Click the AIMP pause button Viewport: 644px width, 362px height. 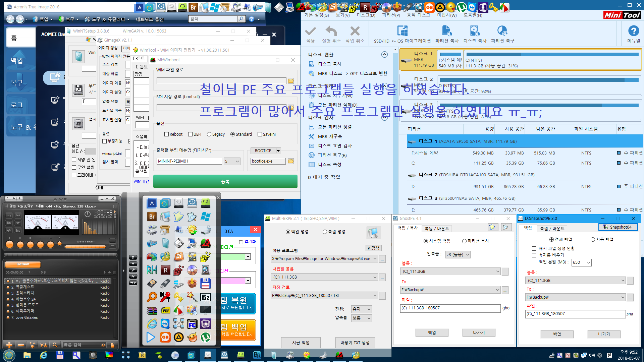[20, 244]
